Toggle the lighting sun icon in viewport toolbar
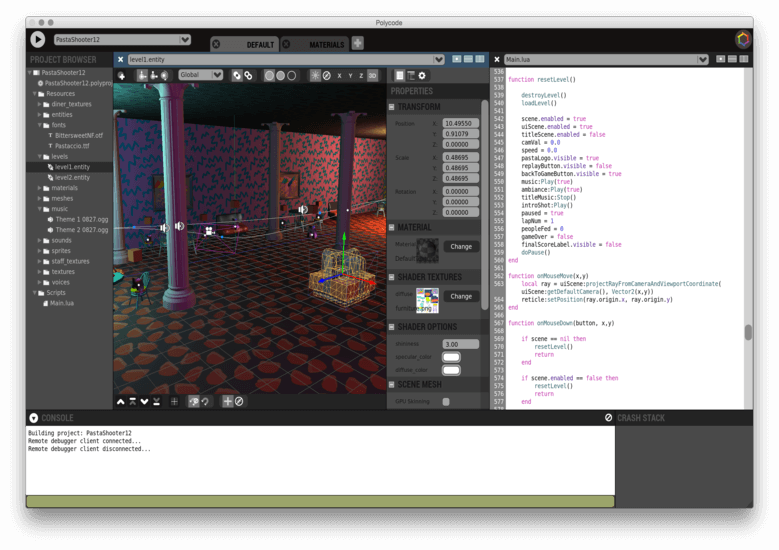 click(x=315, y=75)
